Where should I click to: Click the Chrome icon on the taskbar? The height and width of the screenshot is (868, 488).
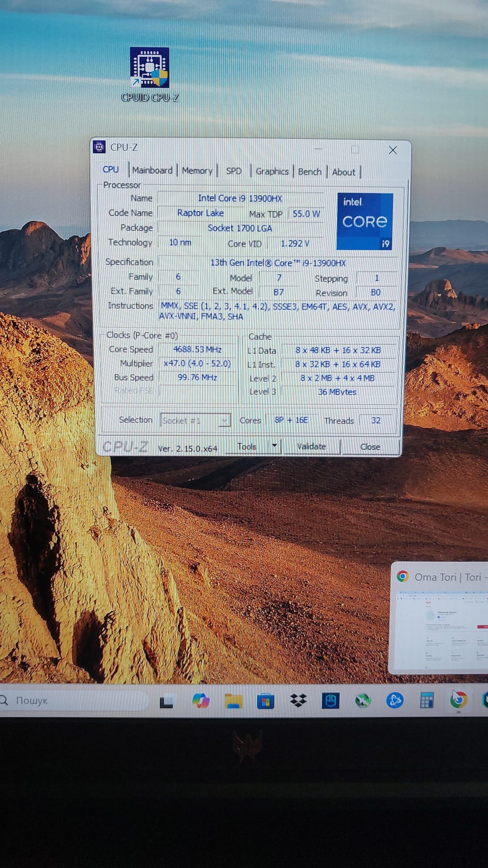[x=459, y=700]
